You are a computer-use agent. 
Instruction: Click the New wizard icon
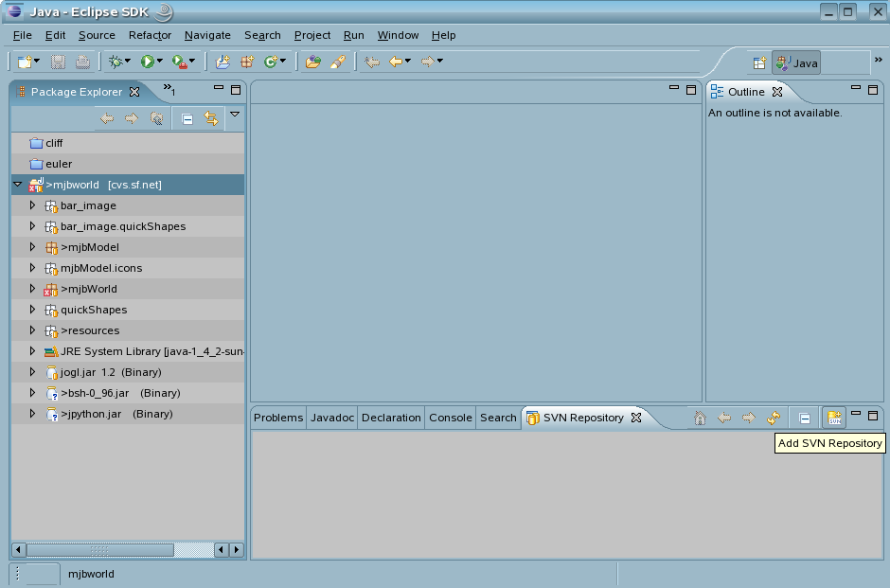[25, 62]
